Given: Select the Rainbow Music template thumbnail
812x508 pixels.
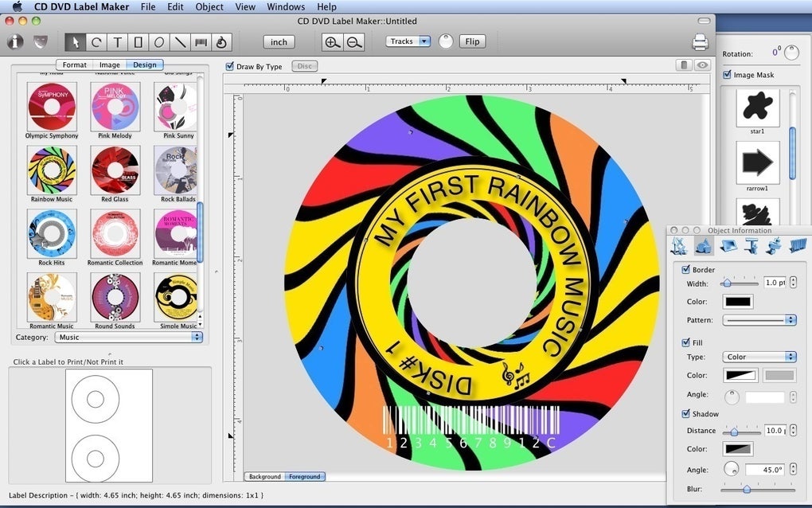Looking at the screenshot, I should point(51,170).
